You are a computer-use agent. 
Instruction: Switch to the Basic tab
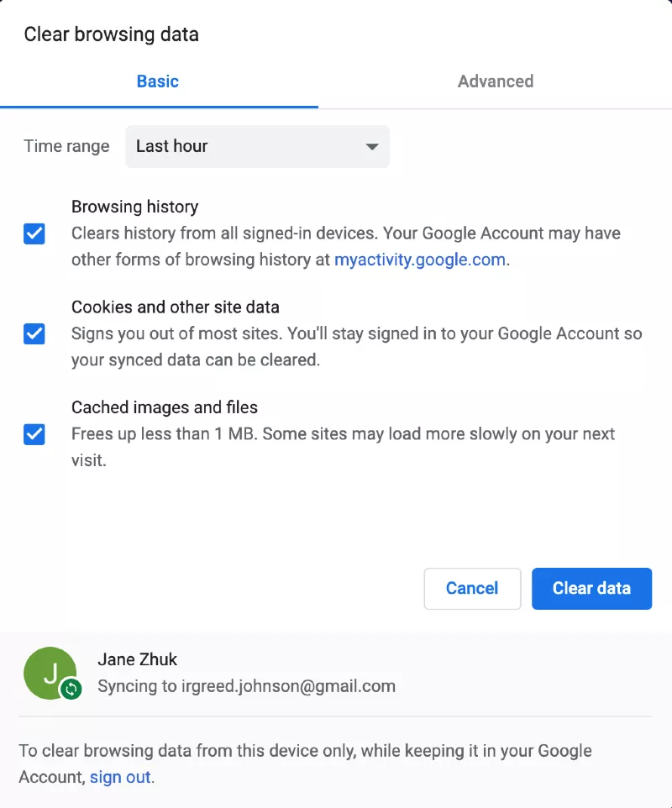[x=158, y=81]
